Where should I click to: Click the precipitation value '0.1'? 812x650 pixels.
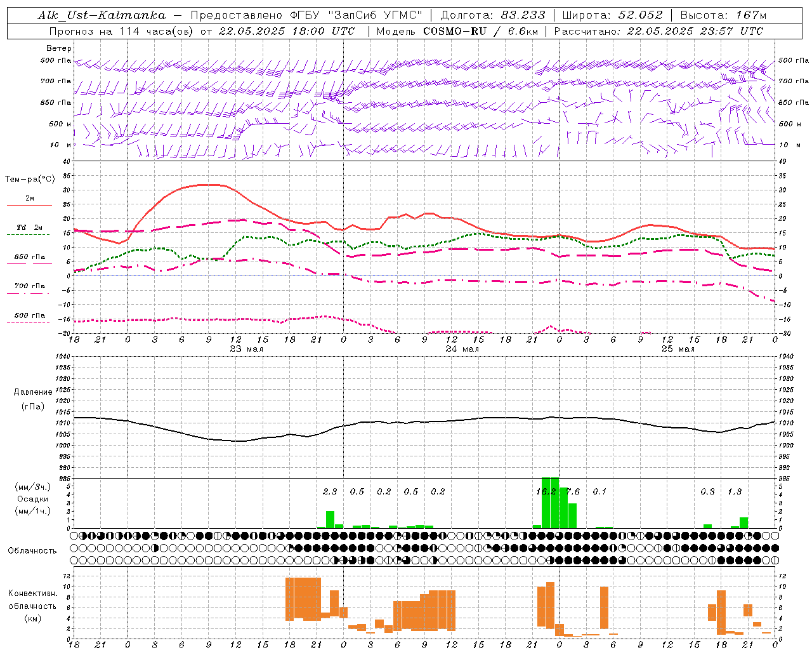[x=599, y=491]
